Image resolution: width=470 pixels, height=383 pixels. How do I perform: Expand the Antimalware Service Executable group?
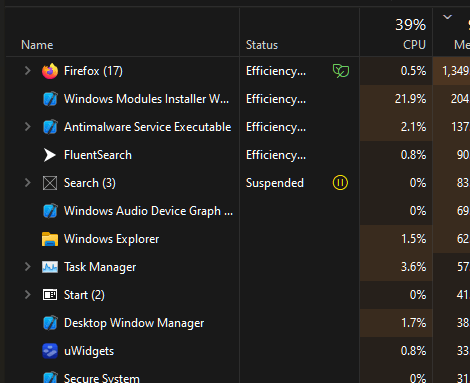27,127
